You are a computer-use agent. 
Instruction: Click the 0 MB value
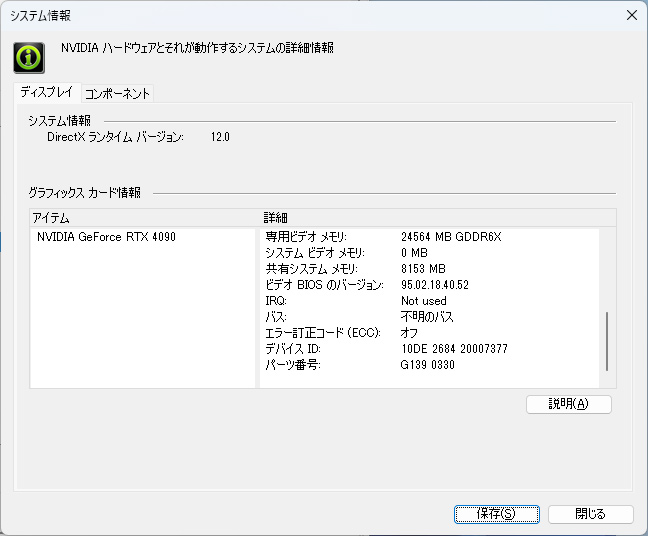(x=414, y=253)
